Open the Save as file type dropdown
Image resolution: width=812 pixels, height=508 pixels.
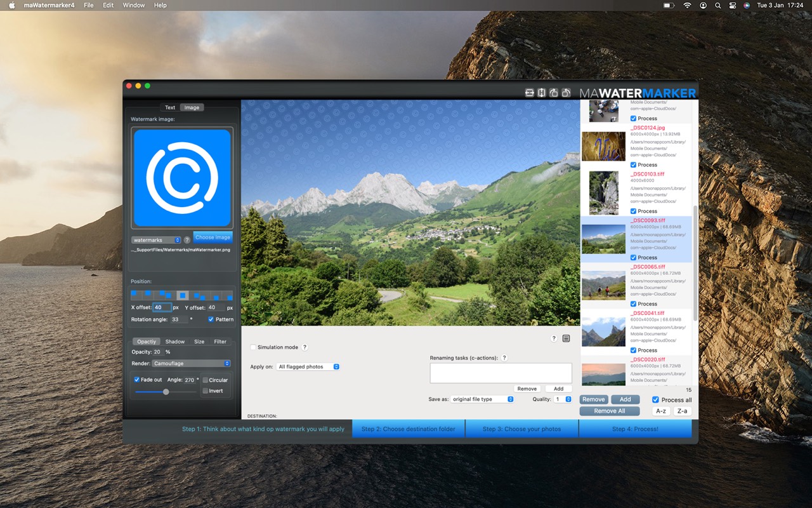point(482,399)
